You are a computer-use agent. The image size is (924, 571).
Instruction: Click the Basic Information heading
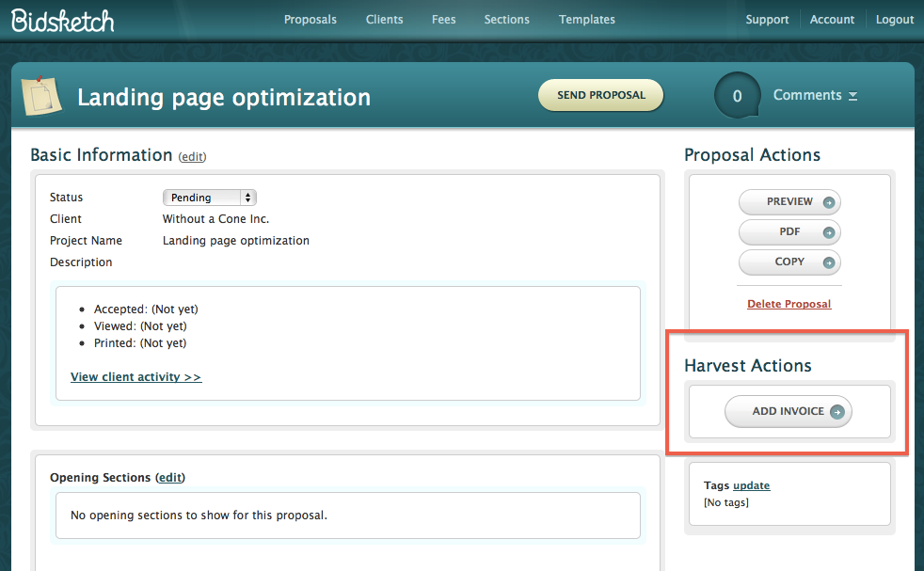pyautogui.click(x=102, y=154)
